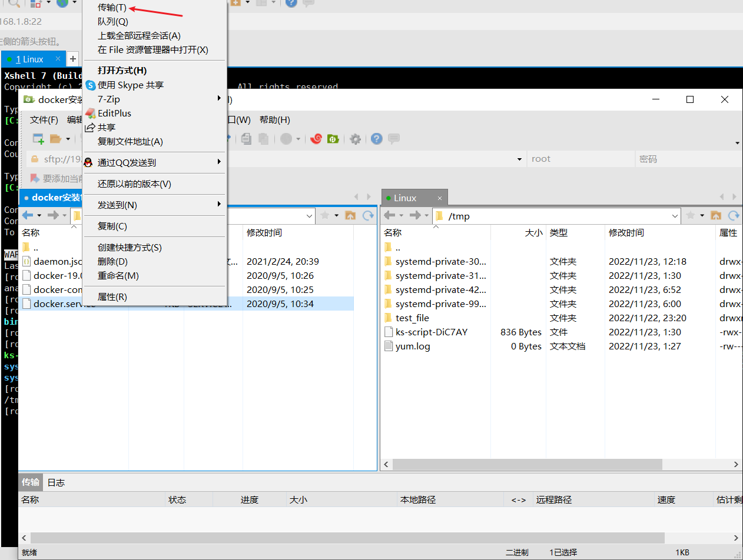Click the favorites star in remote pane
The image size is (743, 560).
[x=691, y=216]
